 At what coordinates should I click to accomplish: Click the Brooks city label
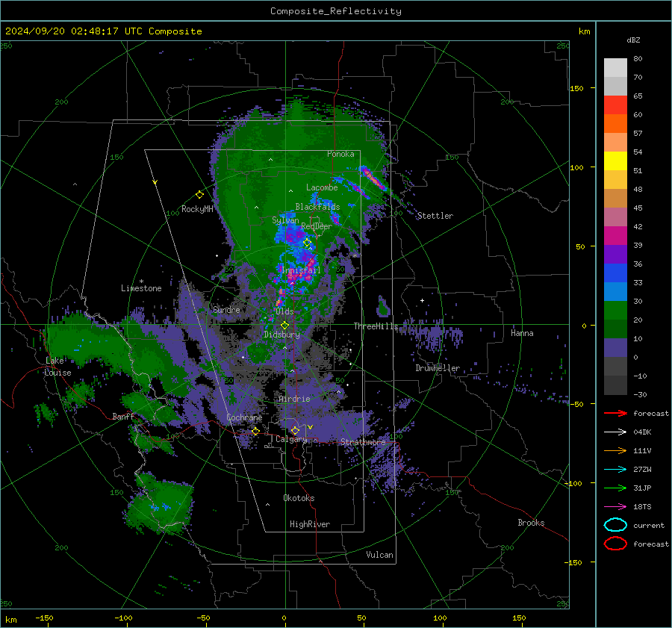[531, 523]
